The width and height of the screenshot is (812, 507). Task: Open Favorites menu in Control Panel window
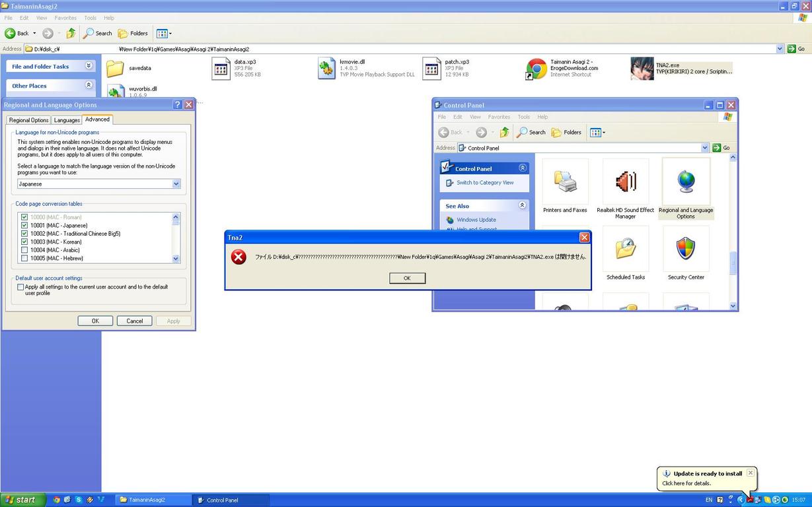pyautogui.click(x=499, y=117)
